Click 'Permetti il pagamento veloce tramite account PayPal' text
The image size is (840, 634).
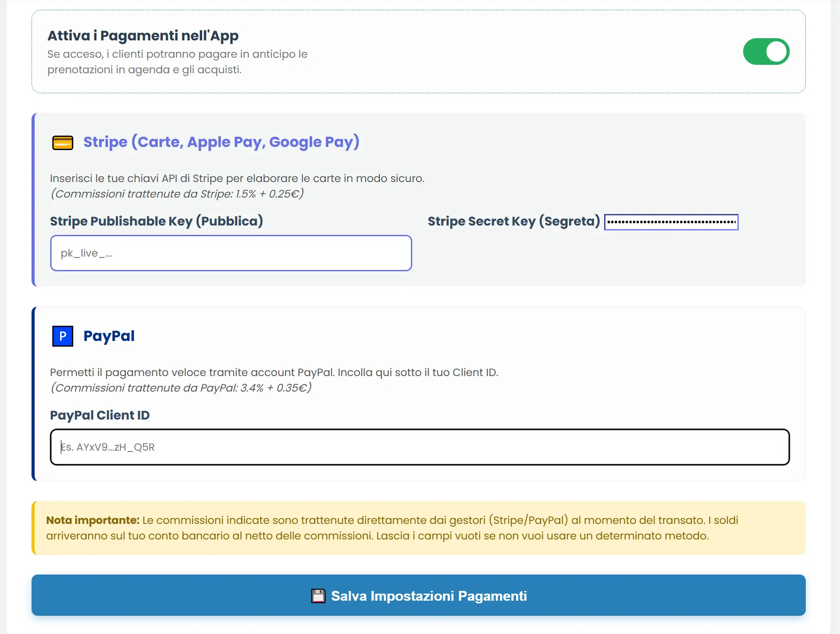click(274, 372)
